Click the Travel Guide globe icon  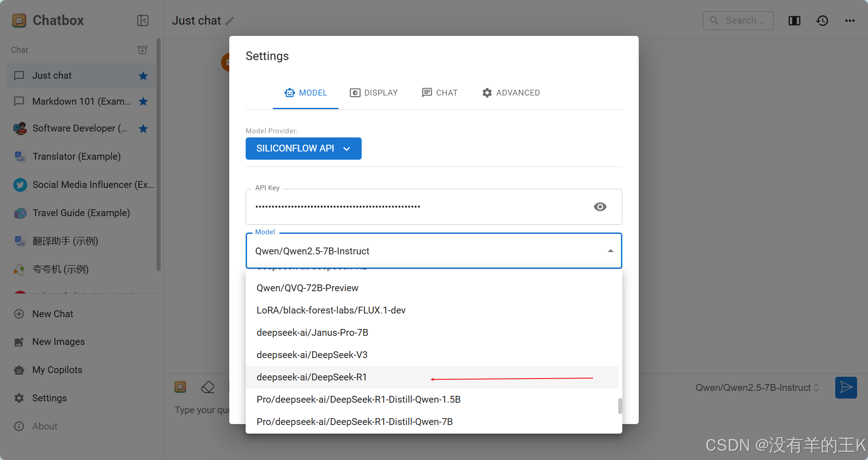(20, 213)
